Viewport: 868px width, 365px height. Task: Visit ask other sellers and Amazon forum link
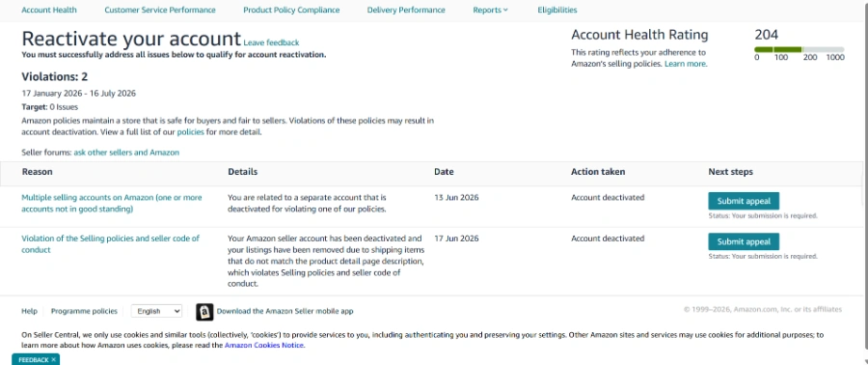click(x=126, y=153)
